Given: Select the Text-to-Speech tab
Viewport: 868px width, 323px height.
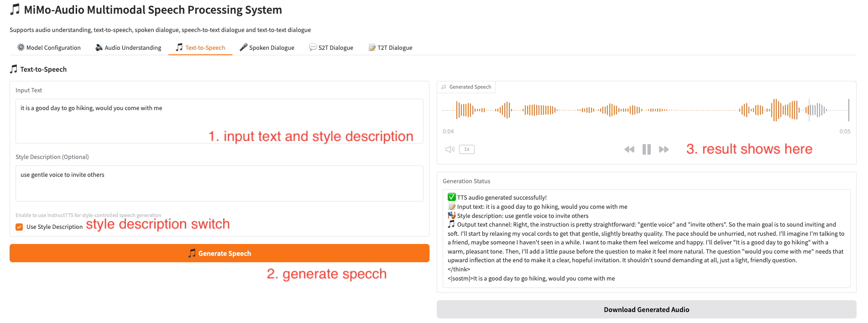Looking at the screenshot, I should coord(200,48).
